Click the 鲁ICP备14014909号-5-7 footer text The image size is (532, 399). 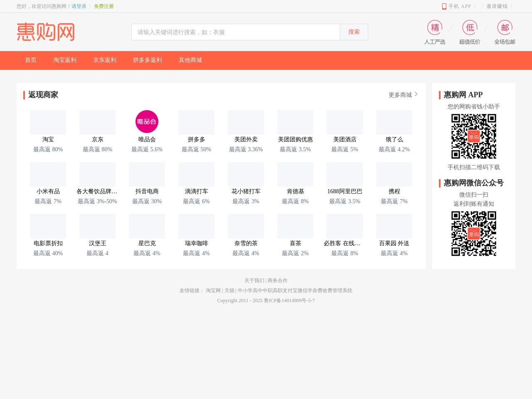coord(289,300)
